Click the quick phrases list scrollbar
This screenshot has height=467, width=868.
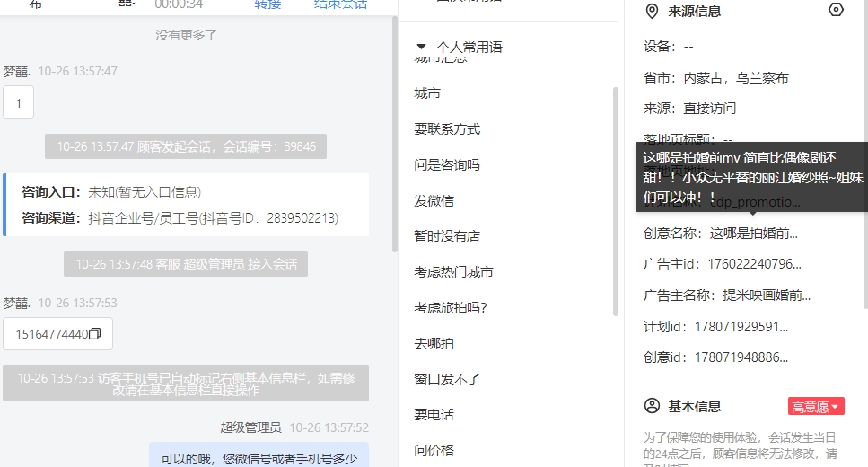pos(615,202)
